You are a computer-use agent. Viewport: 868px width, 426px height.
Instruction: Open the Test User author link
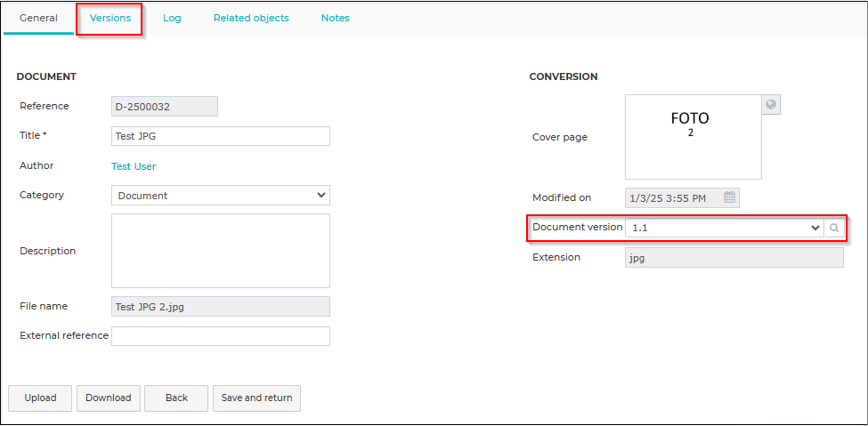click(134, 166)
